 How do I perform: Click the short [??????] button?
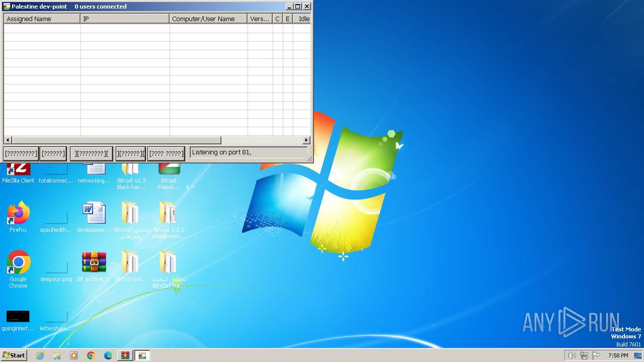tap(53, 153)
